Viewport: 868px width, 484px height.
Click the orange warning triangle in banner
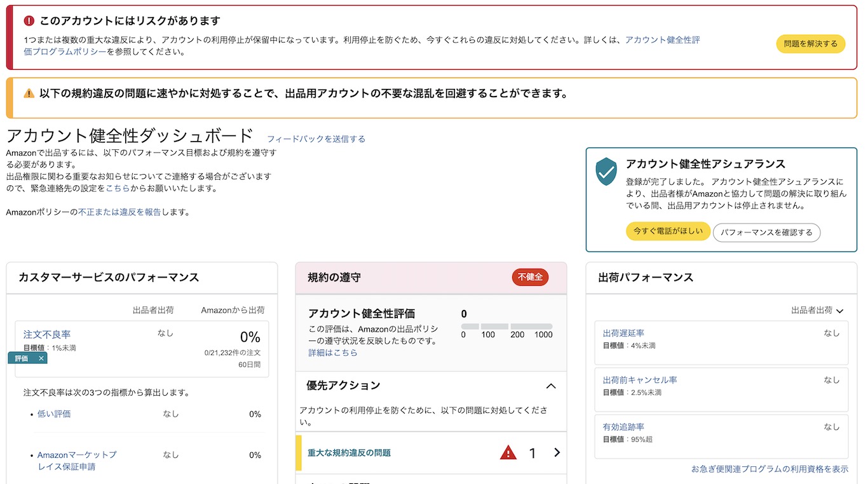click(x=29, y=93)
